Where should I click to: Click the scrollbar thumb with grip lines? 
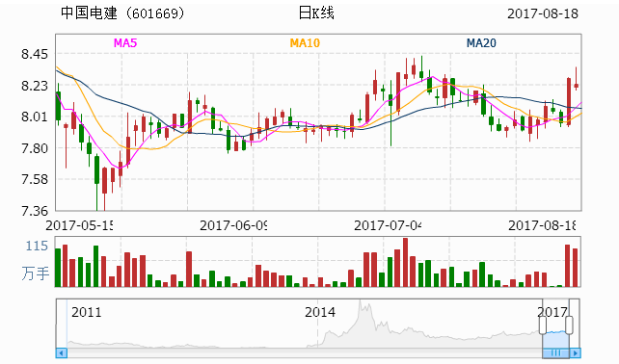(555, 353)
